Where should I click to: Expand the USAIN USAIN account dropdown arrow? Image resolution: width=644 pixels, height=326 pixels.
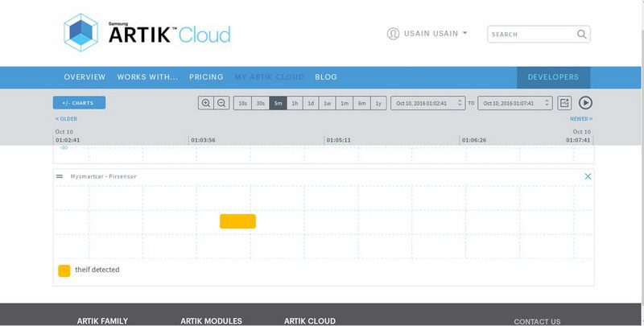(465, 33)
